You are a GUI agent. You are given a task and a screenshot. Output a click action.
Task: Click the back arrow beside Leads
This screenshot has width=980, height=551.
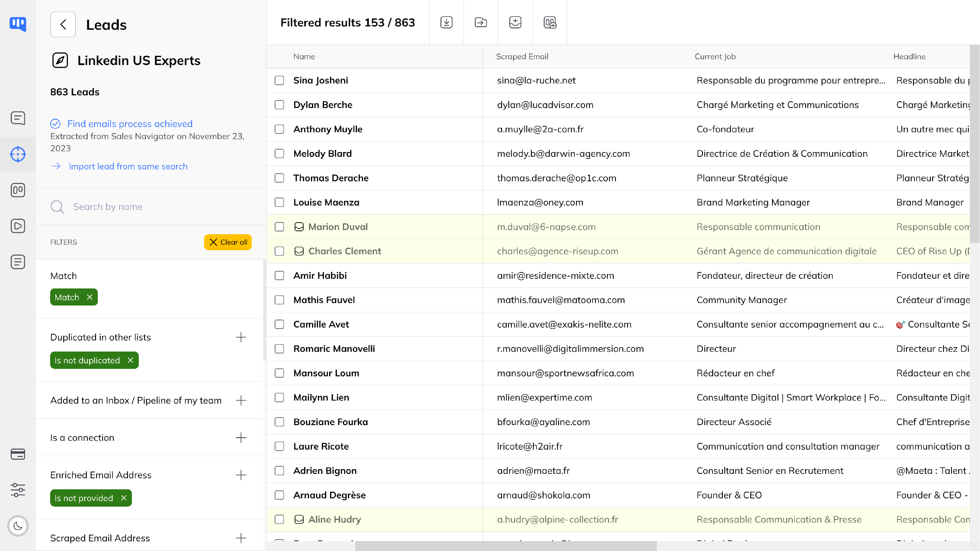(x=63, y=25)
